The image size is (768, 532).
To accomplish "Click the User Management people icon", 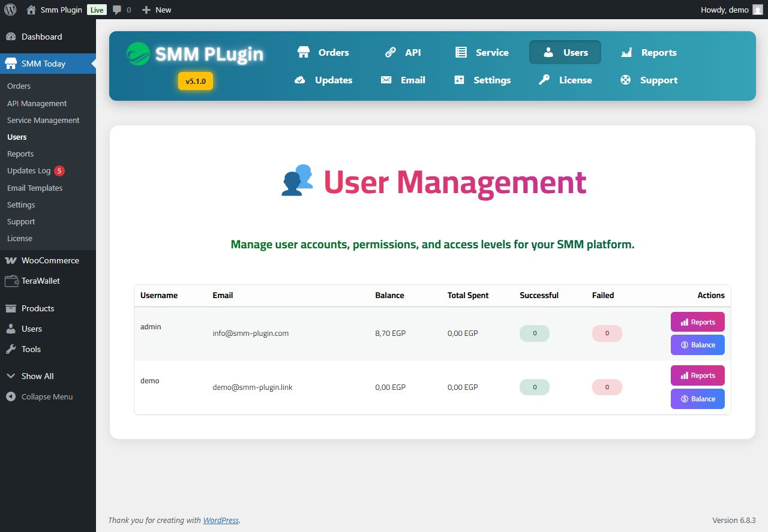I will tap(298, 180).
